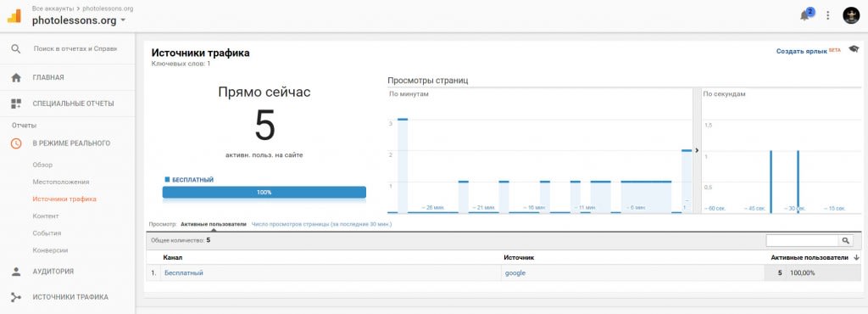This screenshot has width=868, height=314.
Task: Open the События report
Action: 47,233
